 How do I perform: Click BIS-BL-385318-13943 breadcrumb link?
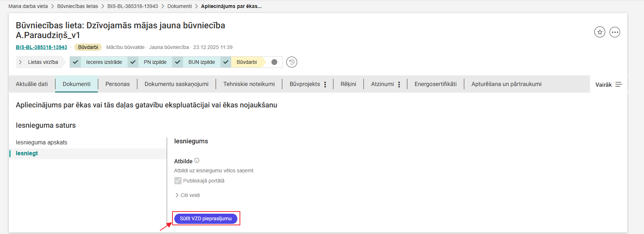[x=133, y=6]
